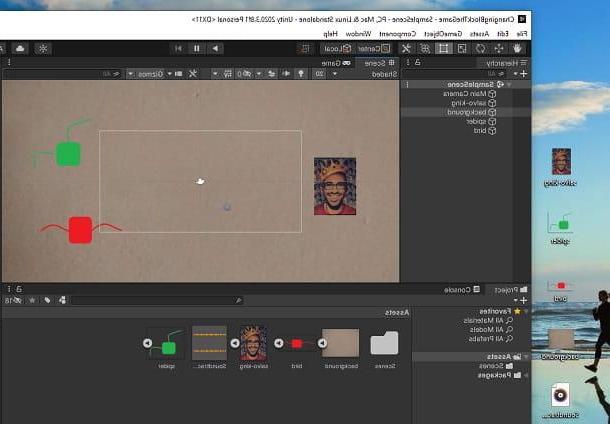610x424 pixels.
Task: Select the combined Transform tool
Action: (x=424, y=49)
